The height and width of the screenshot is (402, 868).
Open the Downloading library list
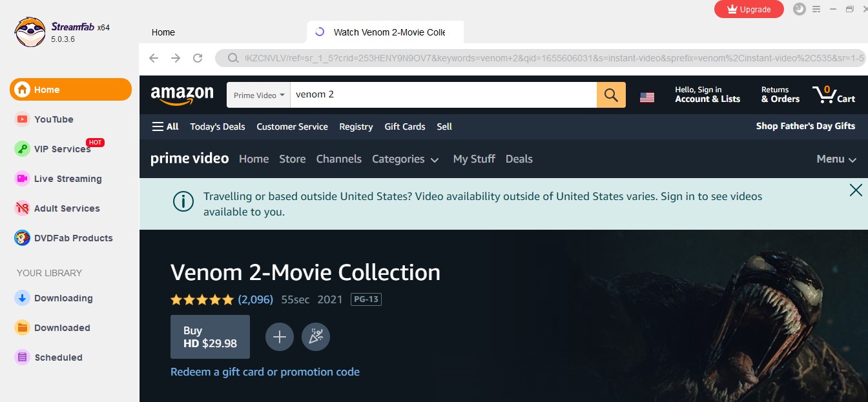point(63,298)
